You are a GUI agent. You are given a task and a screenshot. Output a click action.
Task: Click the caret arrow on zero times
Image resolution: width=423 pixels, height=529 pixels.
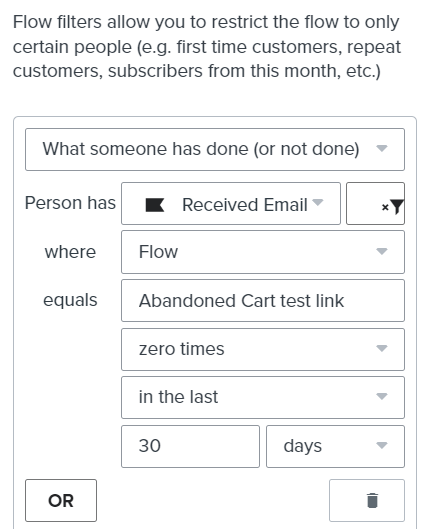[x=382, y=348]
